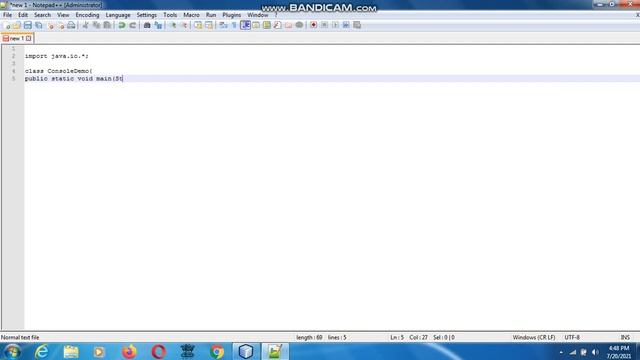Screen dimensions: 640x360
Task: Open the Run menu
Action: coord(211,15)
